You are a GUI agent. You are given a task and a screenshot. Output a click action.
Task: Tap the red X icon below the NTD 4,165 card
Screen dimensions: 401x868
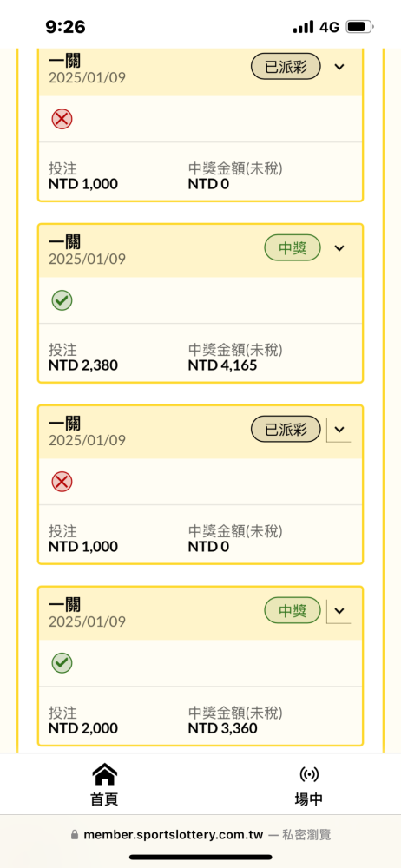(62, 482)
